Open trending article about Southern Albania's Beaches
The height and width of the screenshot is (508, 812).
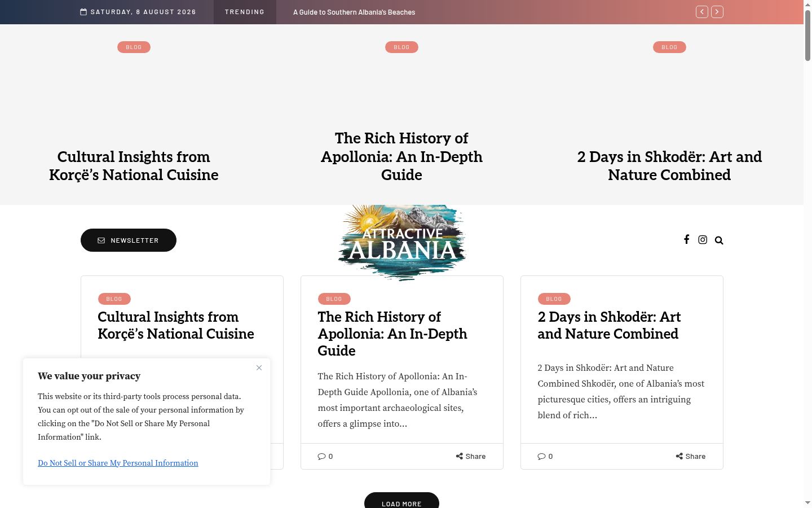click(354, 12)
